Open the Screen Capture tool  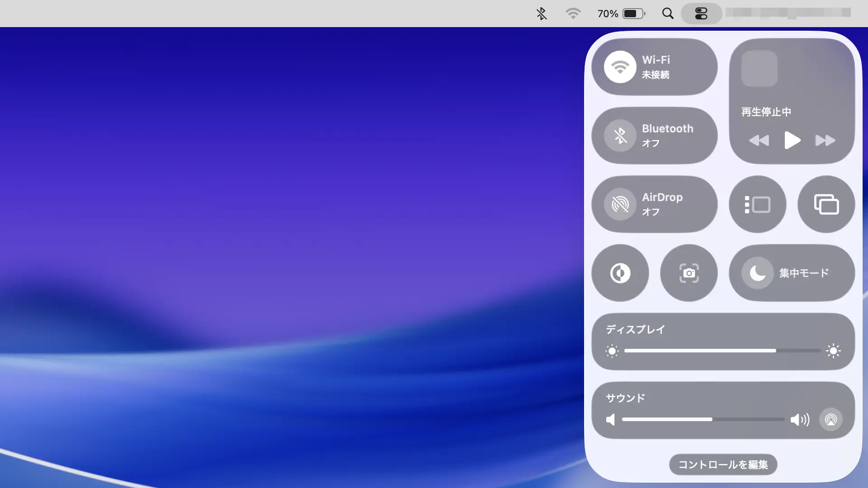(x=689, y=272)
